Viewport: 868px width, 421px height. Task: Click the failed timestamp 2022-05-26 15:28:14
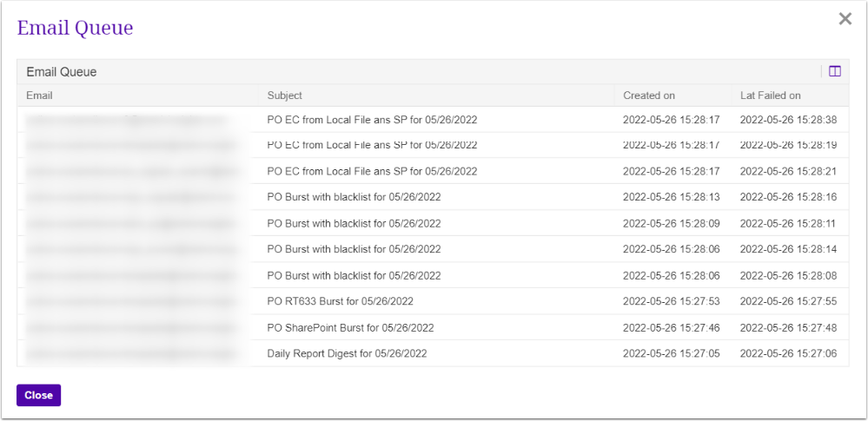pyautogui.click(x=788, y=249)
